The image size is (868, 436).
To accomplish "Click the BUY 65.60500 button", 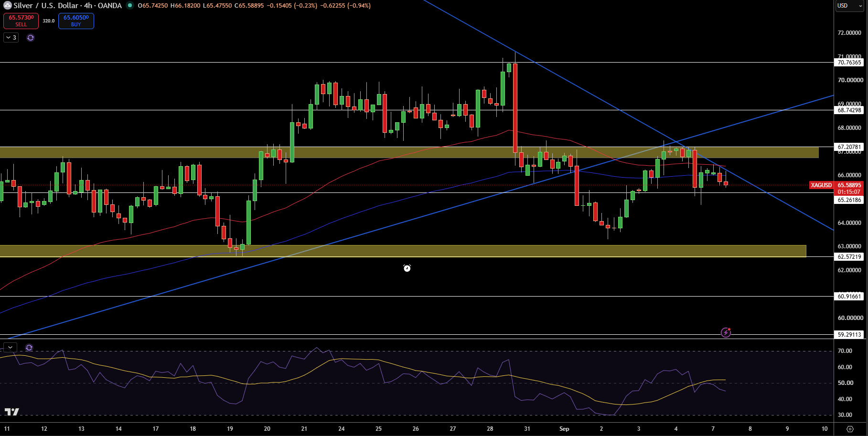I will (x=76, y=21).
